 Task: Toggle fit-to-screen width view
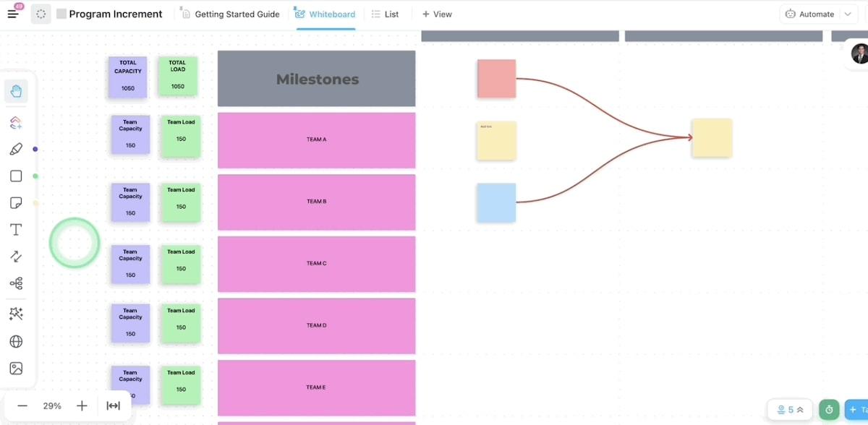114,405
